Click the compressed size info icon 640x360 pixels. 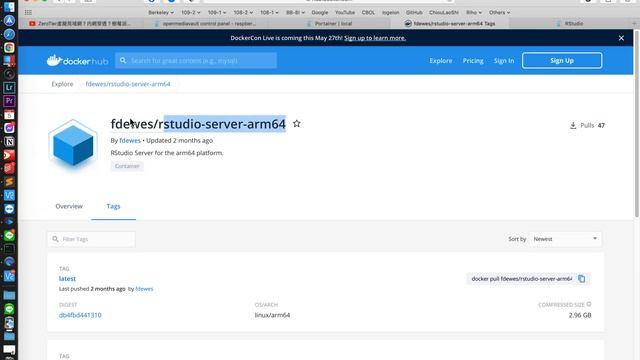pos(589,304)
